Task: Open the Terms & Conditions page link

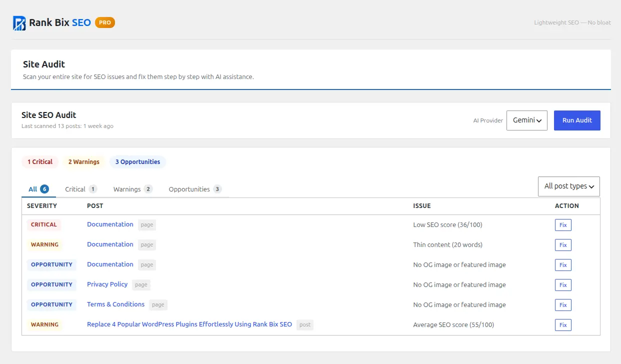Action: coord(116,304)
